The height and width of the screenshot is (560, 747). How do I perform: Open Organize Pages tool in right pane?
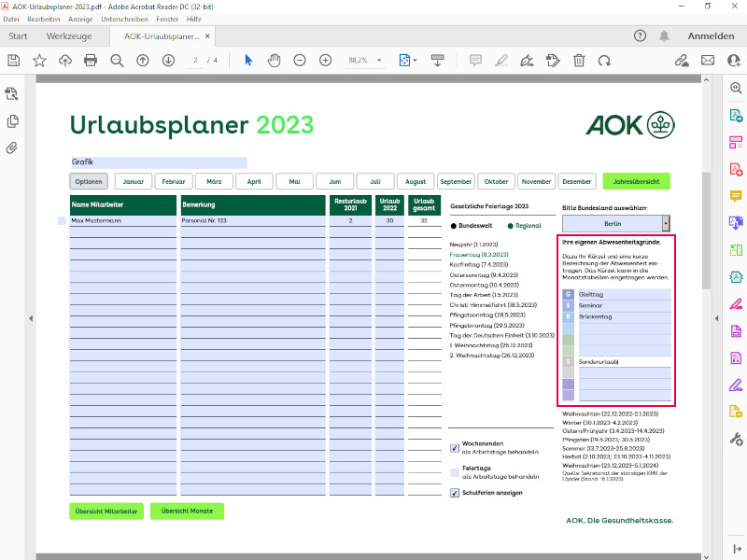(x=736, y=249)
